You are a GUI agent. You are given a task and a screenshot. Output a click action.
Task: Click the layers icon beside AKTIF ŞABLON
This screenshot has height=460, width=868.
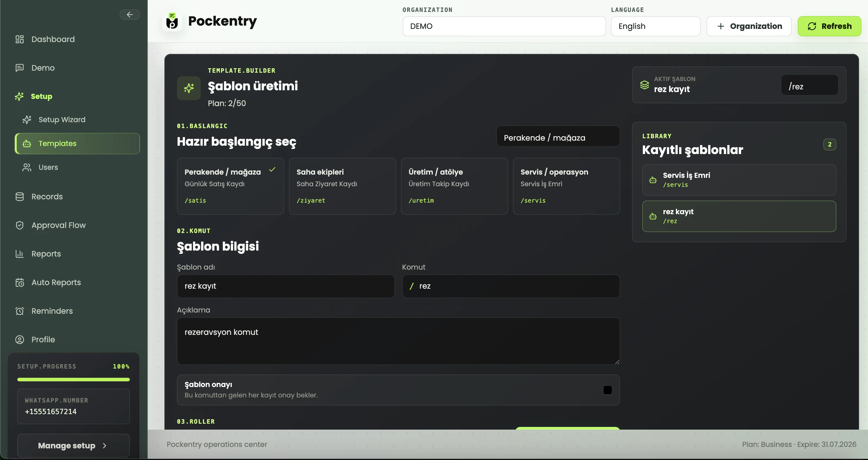[x=644, y=85]
